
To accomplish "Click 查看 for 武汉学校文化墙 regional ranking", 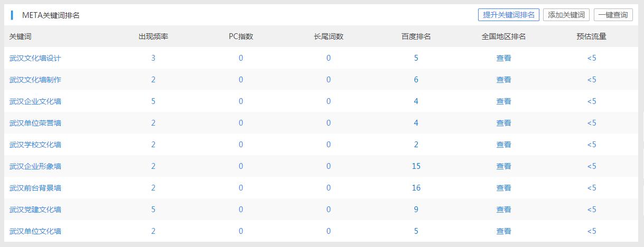I will point(503,145).
